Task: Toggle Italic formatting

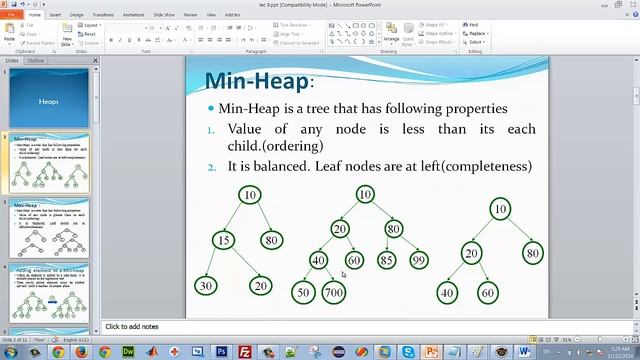Action: (120, 40)
